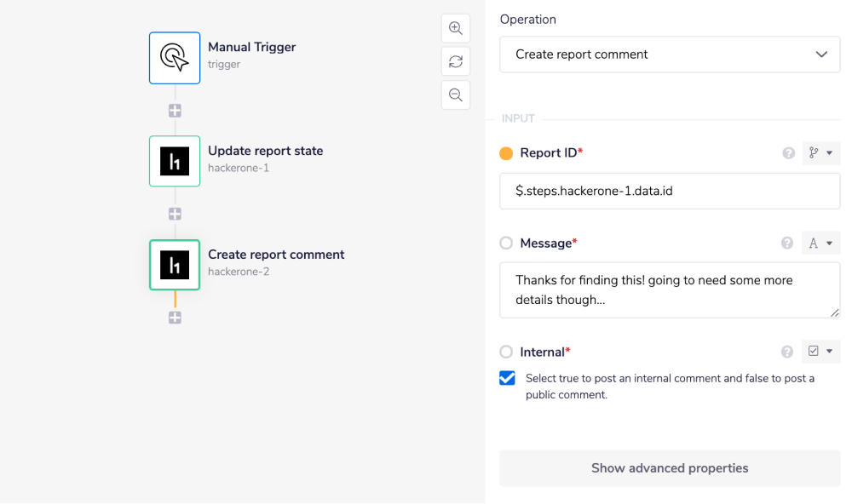The height and width of the screenshot is (504, 852).
Task: Open Message input type dropdown
Action: click(820, 243)
